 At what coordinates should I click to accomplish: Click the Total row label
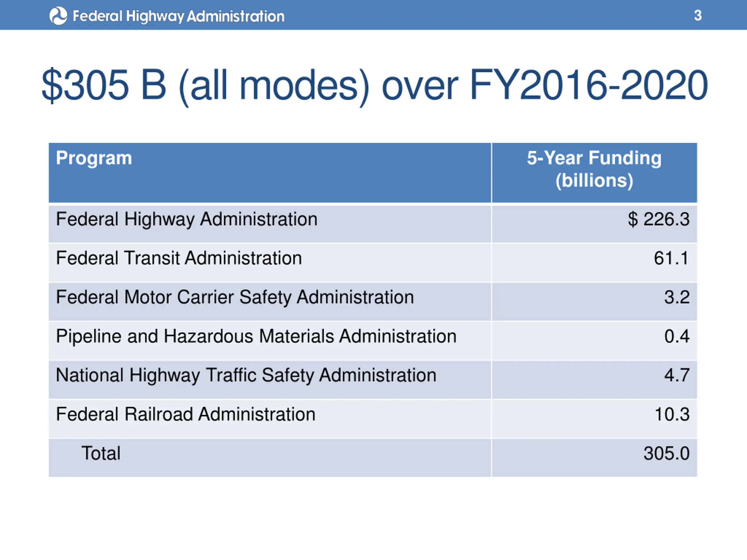coord(101,453)
